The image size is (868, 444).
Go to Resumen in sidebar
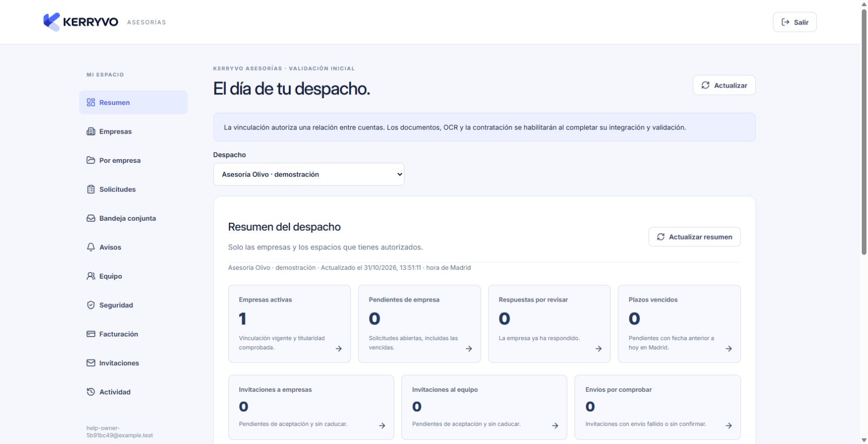tap(133, 102)
